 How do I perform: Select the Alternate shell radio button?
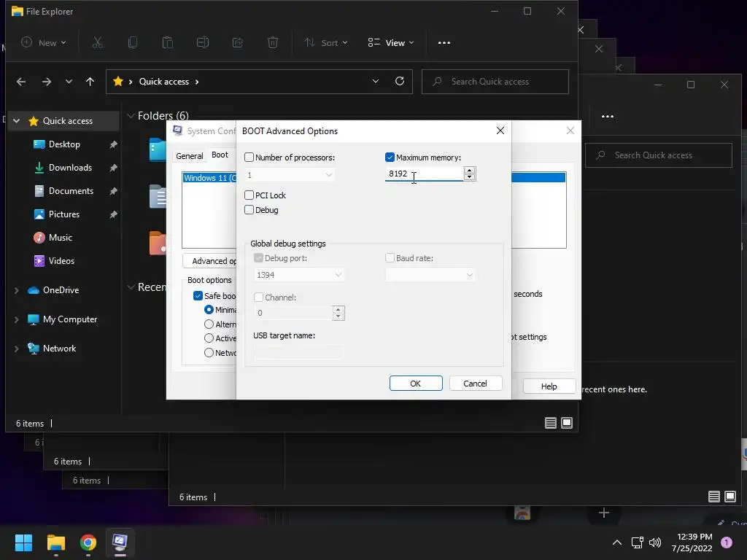tap(209, 324)
